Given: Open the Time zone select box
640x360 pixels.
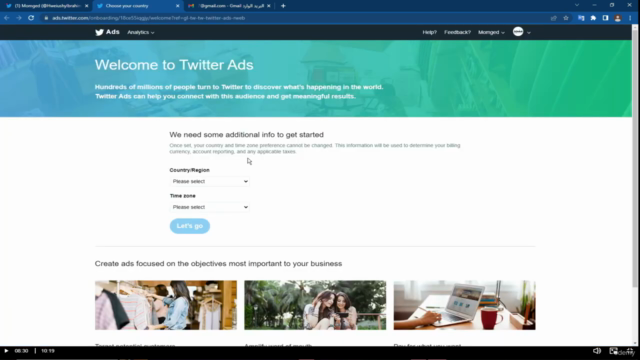Looking at the screenshot, I should (x=209, y=207).
